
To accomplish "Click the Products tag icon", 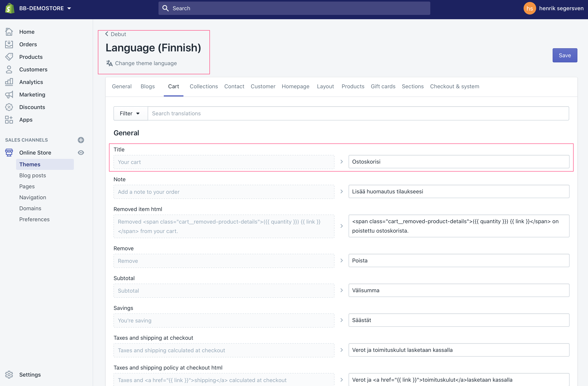I will tap(9, 57).
